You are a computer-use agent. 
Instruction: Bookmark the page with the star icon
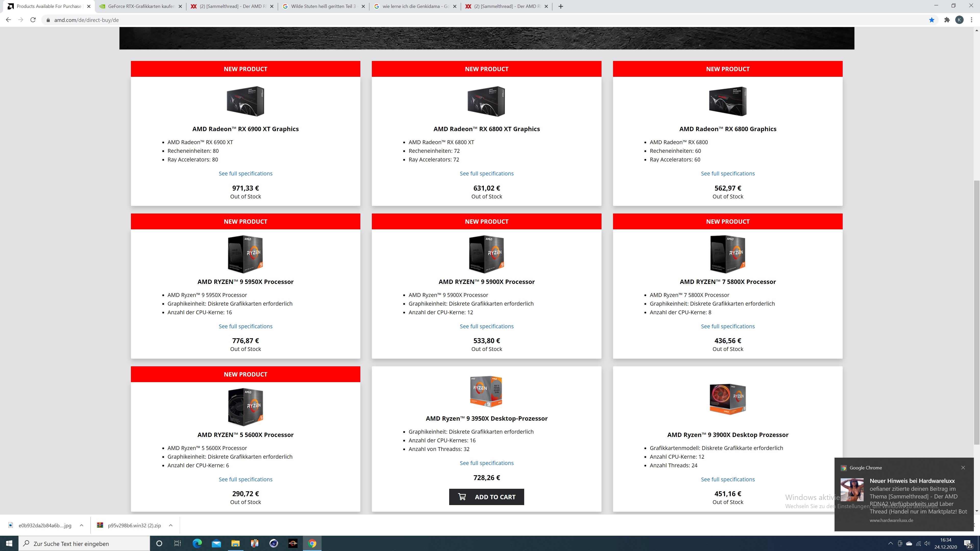tap(932, 20)
